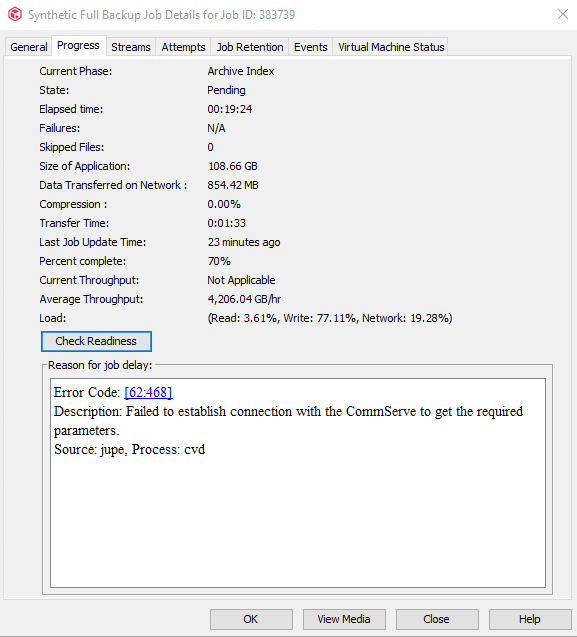The image size is (577, 637).
Task: Open the Streams tab
Action: tap(131, 47)
